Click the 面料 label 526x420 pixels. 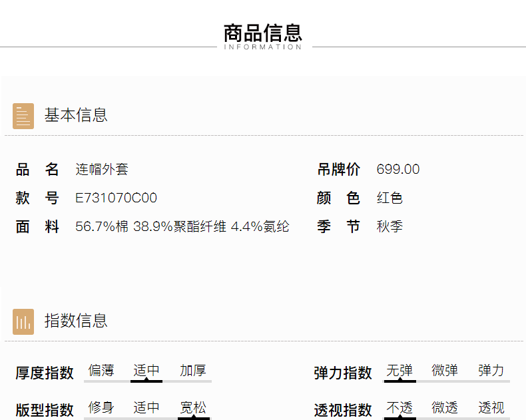click(x=37, y=227)
